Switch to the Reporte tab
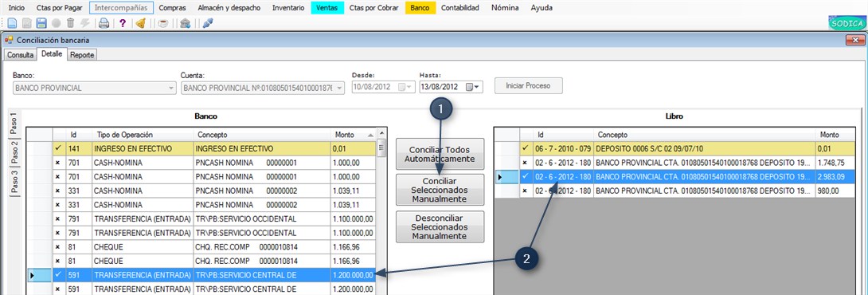The height and width of the screenshot is (295, 868). [x=82, y=56]
